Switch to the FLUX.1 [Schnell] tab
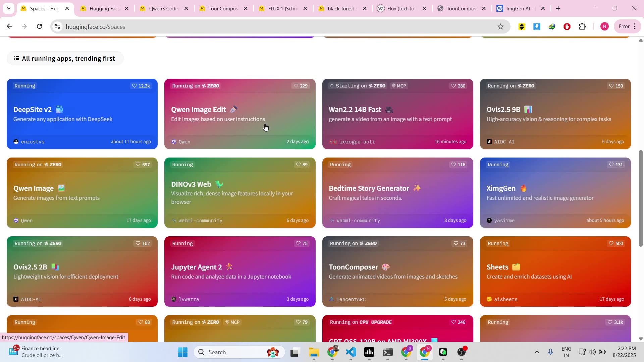 tap(283, 8)
